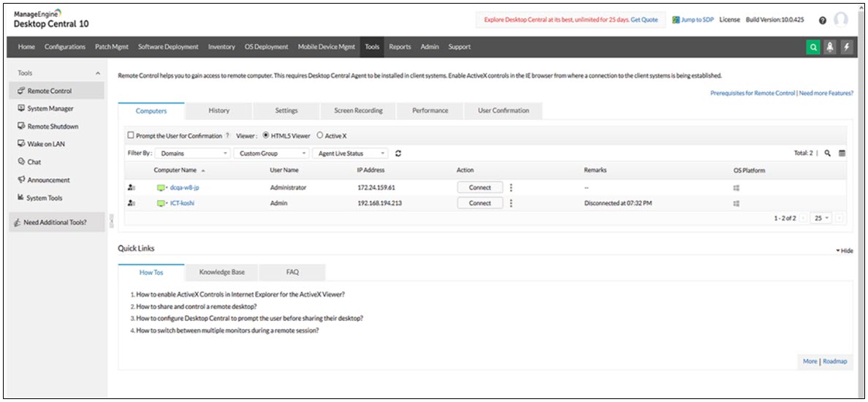Open the Patch Mgmt menu
868x402 pixels.
(x=111, y=47)
